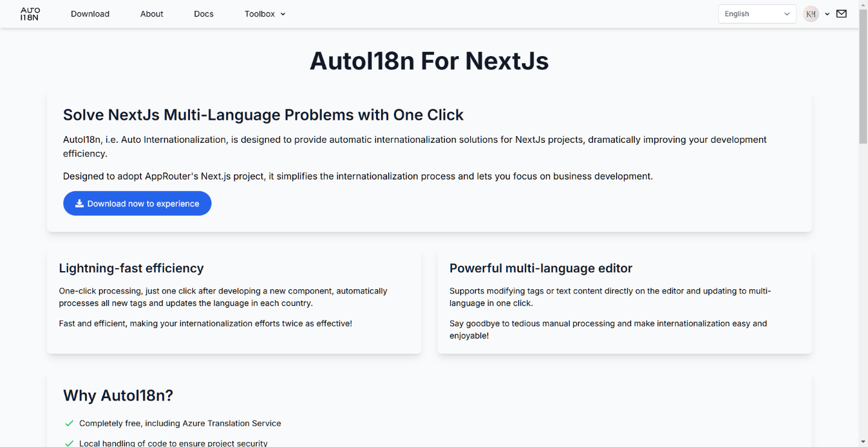
Task: Click One-click processing paragraph
Action: point(223,297)
